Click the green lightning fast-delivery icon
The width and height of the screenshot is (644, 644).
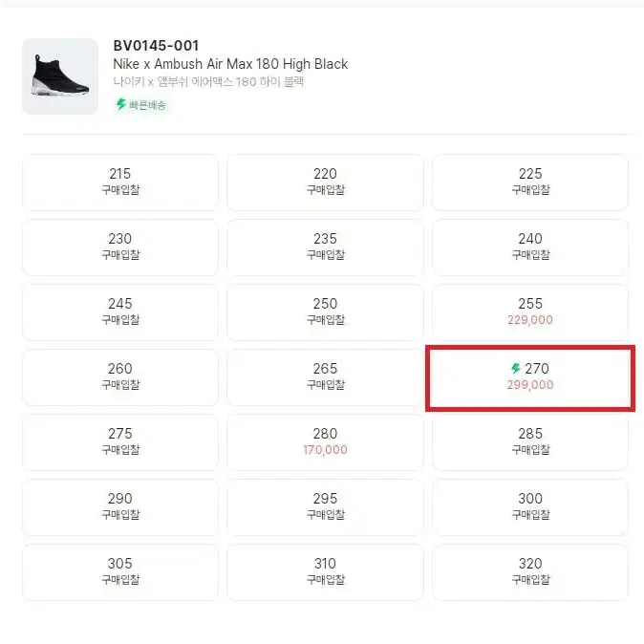click(x=120, y=104)
